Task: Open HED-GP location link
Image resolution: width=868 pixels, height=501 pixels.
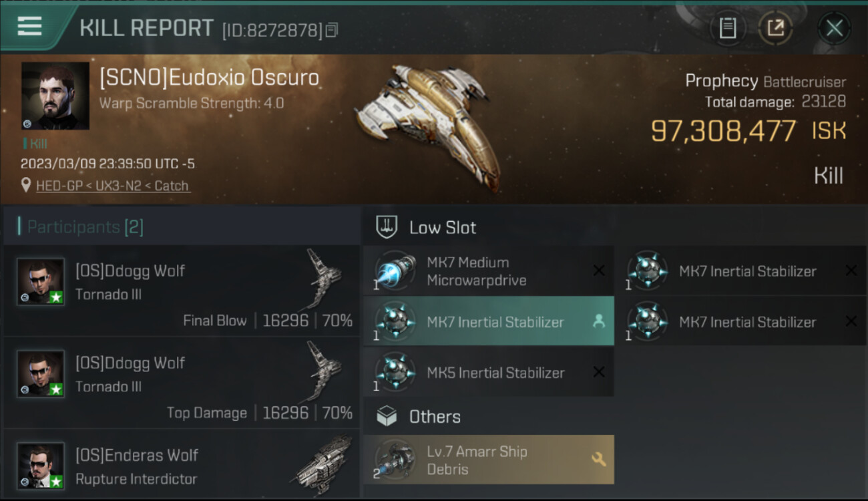Action: click(x=113, y=186)
